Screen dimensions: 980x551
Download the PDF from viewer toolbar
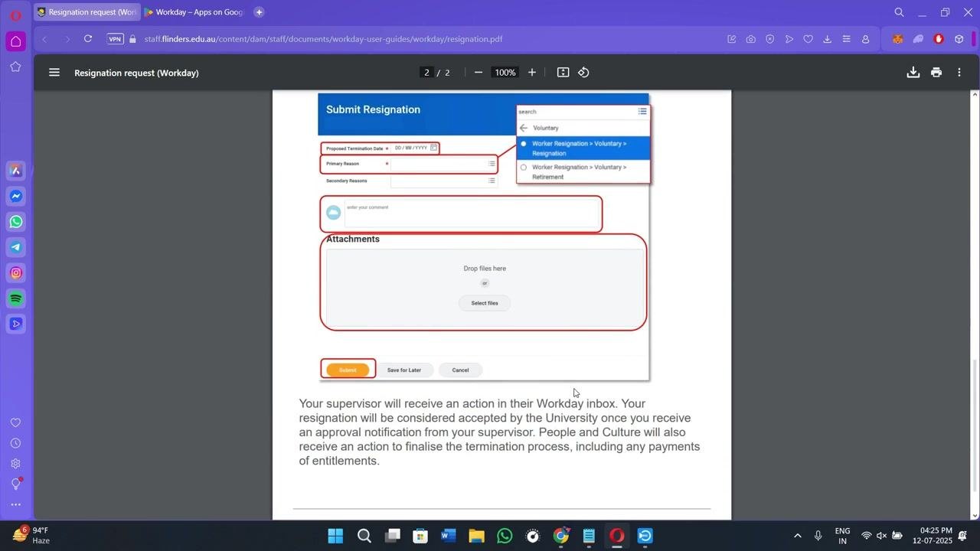point(913,73)
